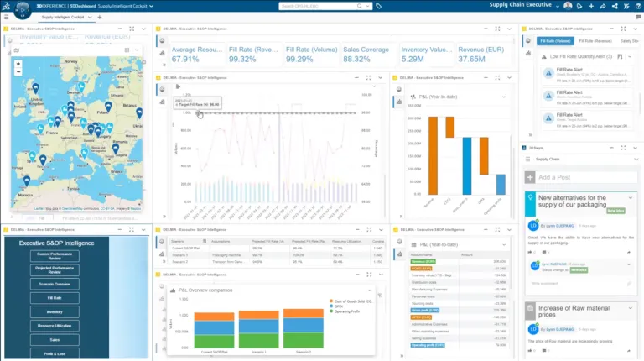The image size is (644, 361).
Task: Zoom in on the map
Action: 18,64
